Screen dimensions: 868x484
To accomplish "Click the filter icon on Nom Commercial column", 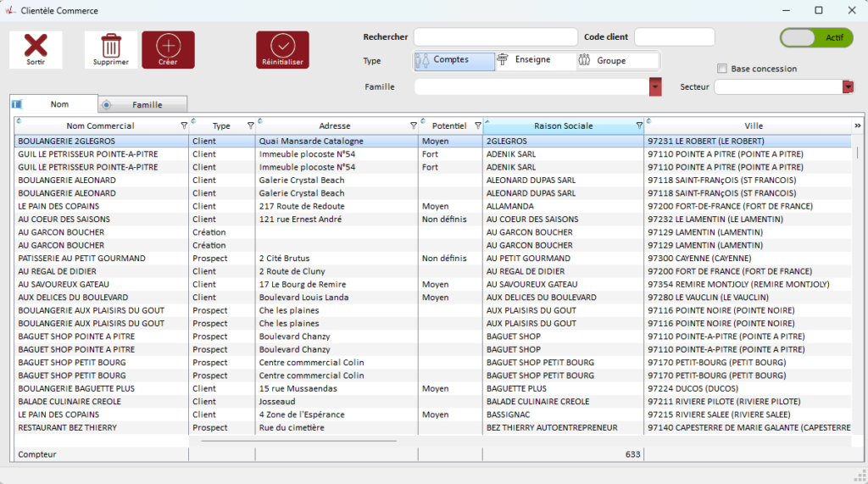I will coord(184,126).
